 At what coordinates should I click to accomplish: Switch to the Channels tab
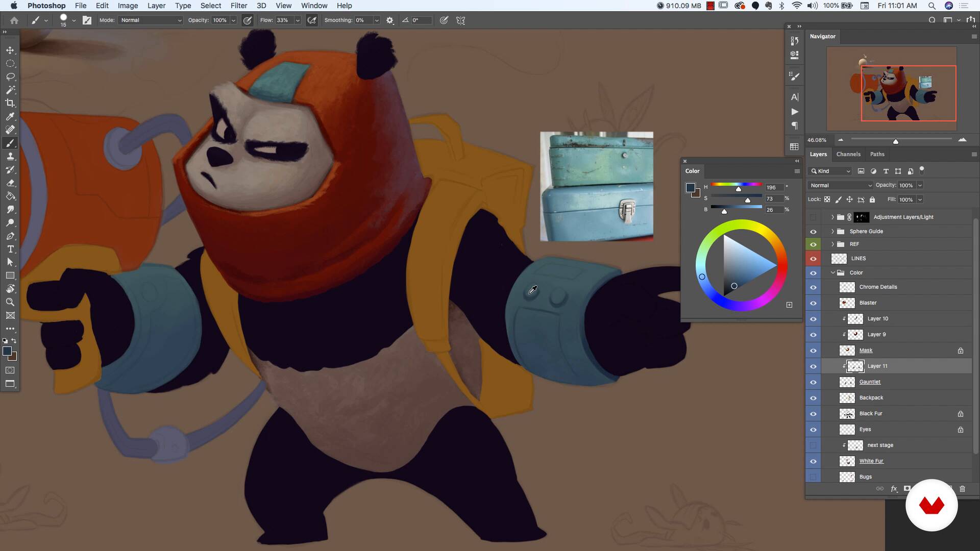point(848,154)
